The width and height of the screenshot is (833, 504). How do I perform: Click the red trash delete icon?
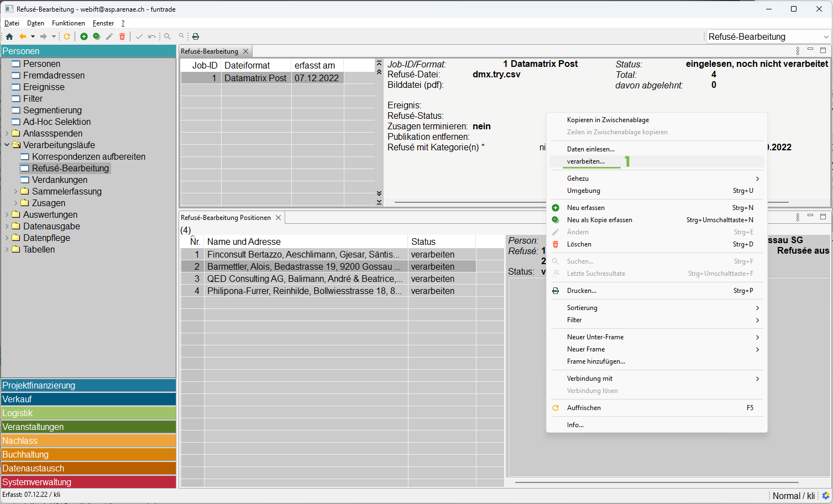(122, 36)
